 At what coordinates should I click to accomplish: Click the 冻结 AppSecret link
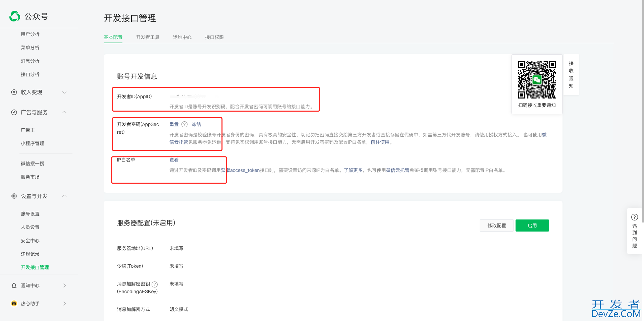[x=196, y=124]
